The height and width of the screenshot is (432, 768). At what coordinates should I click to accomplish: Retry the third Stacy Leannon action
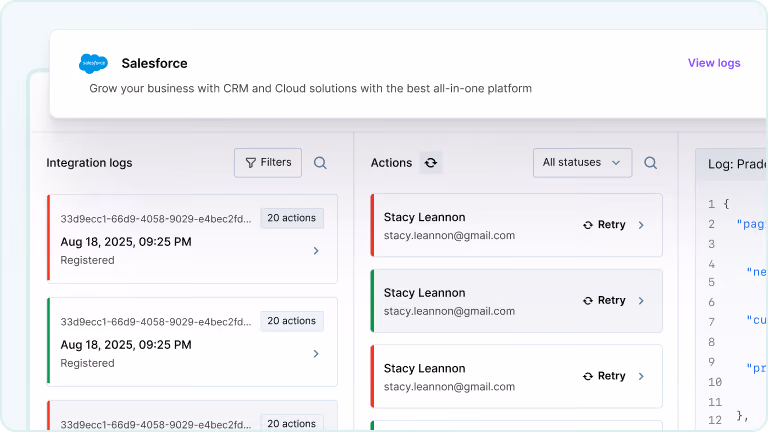point(604,376)
